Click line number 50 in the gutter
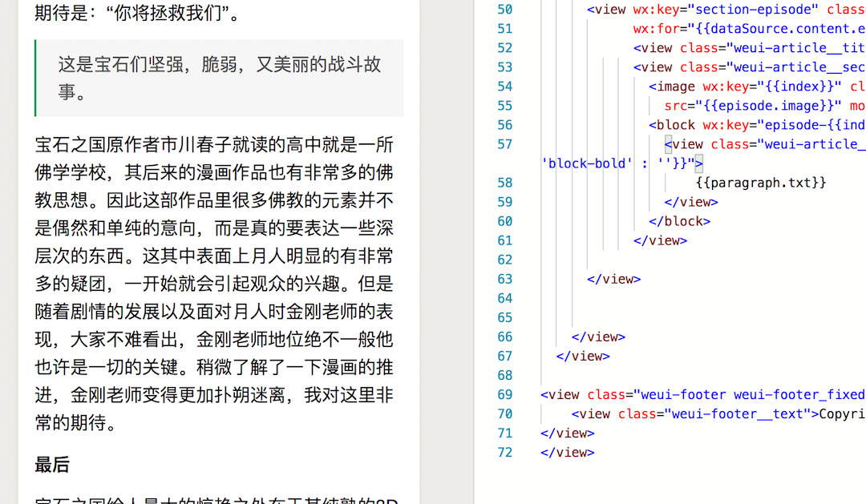 (x=504, y=10)
